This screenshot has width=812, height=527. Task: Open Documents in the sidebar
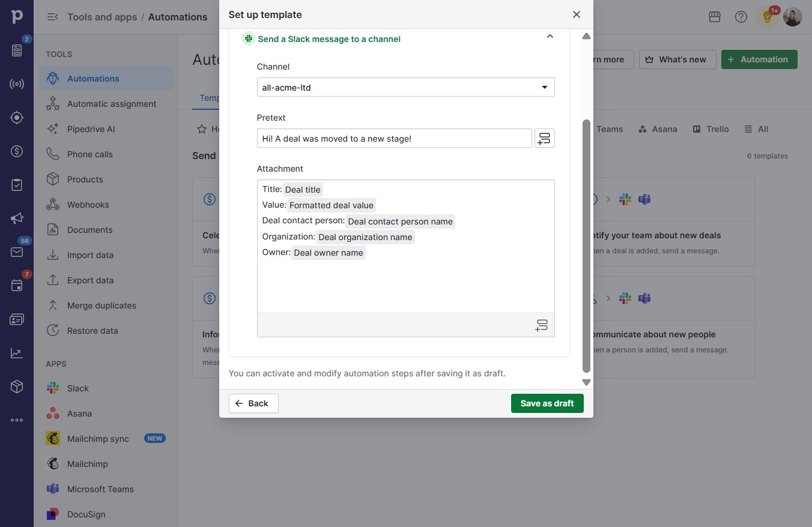106,230
